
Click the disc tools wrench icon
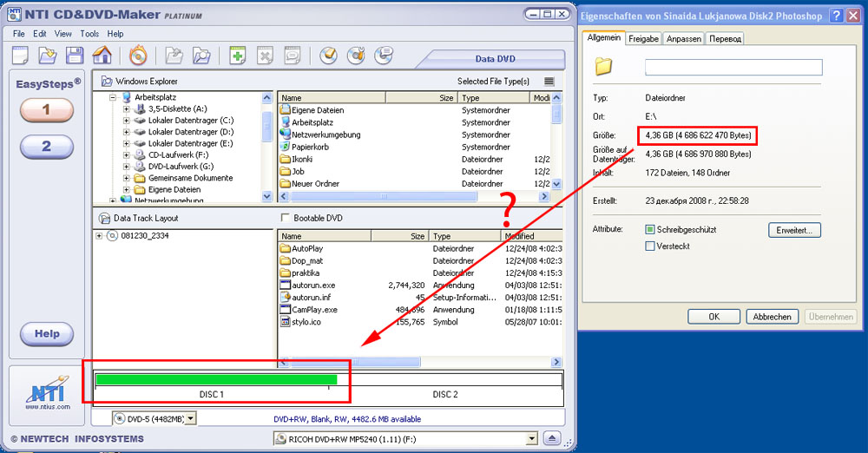pyautogui.click(x=356, y=56)
